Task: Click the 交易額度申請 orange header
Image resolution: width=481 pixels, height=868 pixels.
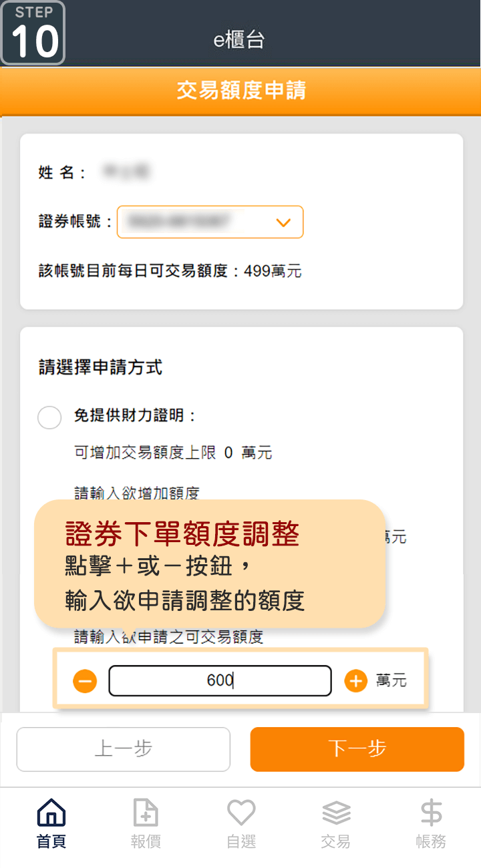Action: pyautogui.click(x=240, y=91)
